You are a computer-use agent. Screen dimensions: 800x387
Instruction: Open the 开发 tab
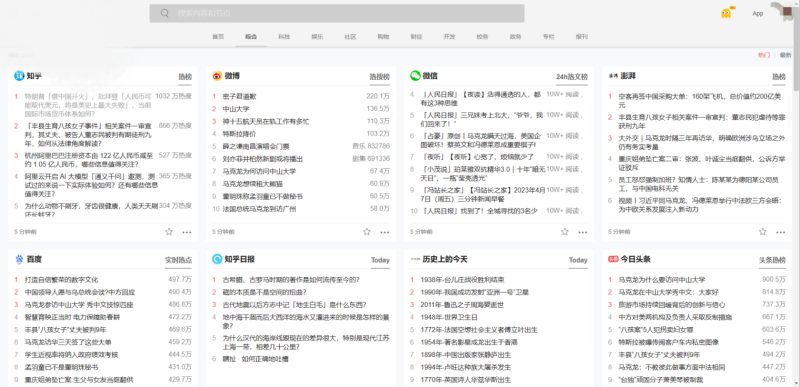[449, 37]
